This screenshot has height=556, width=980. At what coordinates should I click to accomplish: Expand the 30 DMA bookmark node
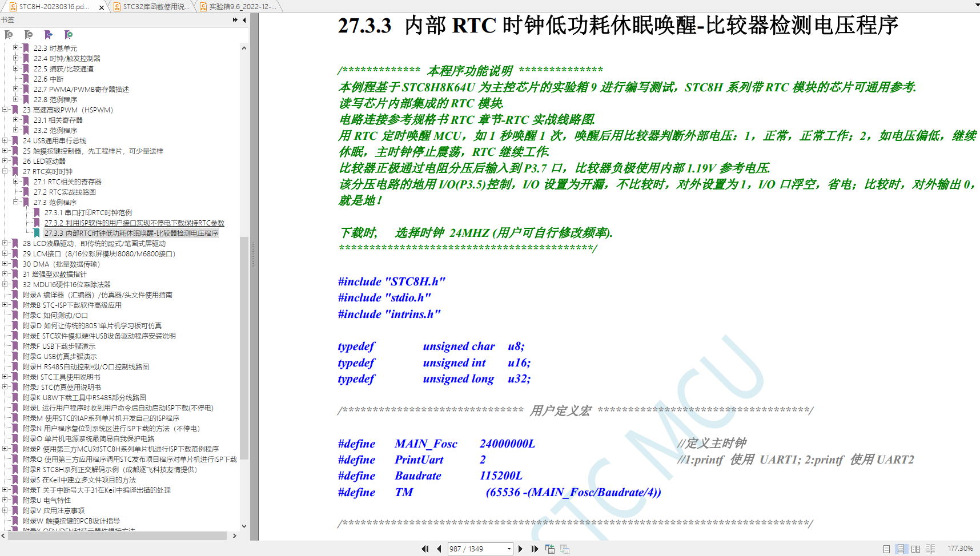pyautogui.click(x=5, y=264)
